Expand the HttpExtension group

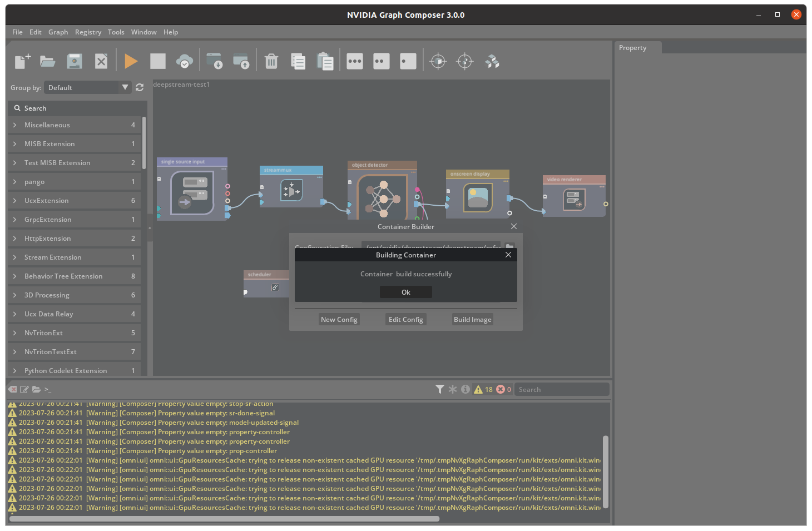tap(74, 239)
